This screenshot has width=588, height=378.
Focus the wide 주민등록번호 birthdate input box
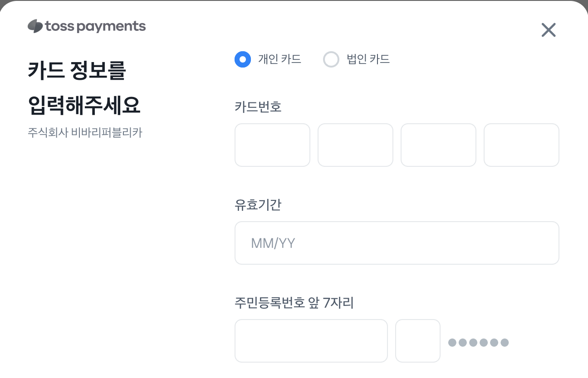(311, 341)
